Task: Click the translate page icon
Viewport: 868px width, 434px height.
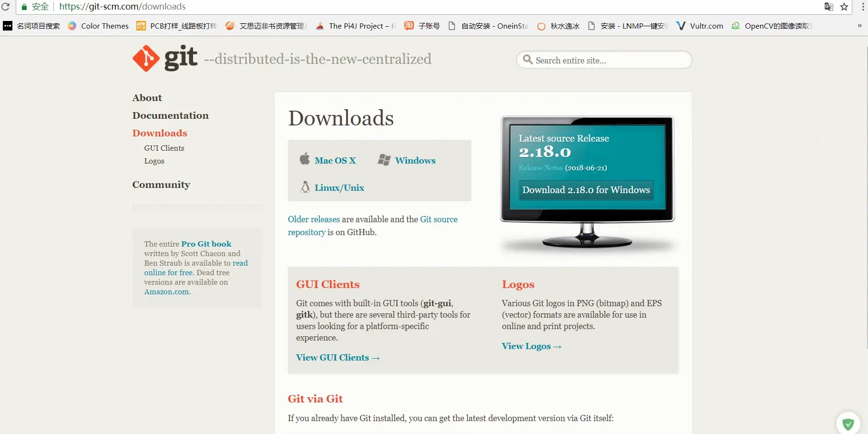Action: tap(829, 7)
